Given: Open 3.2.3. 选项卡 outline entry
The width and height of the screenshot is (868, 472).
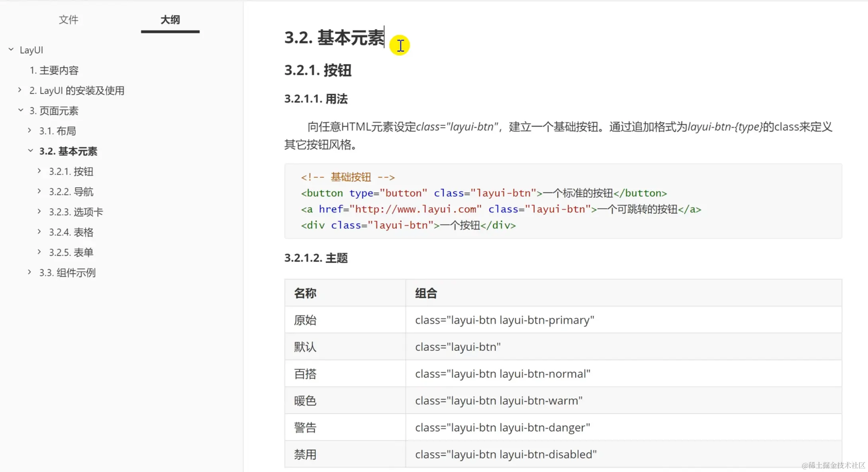Looking at the screenshot, I should 76,212.
